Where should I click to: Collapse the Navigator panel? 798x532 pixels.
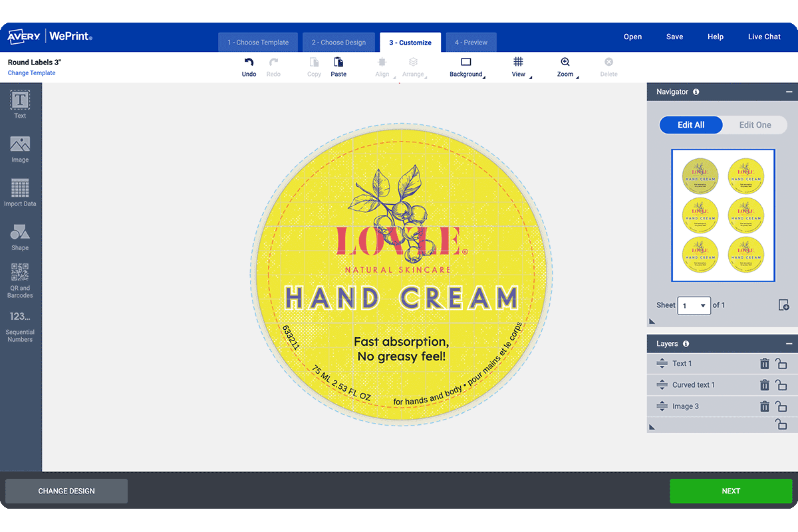click(x=789, y=92)
